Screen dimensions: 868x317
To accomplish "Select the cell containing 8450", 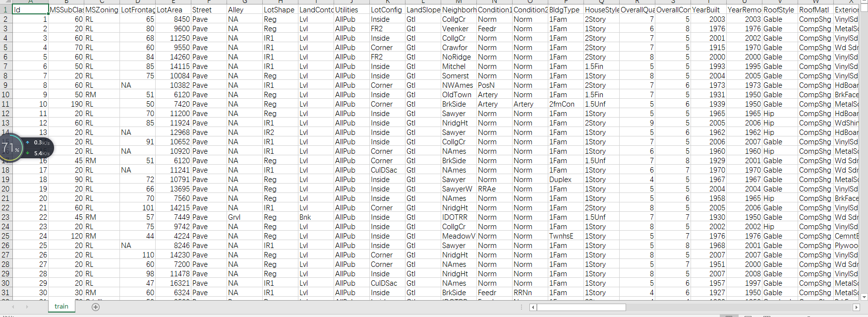I will click(x=173, y=19).
